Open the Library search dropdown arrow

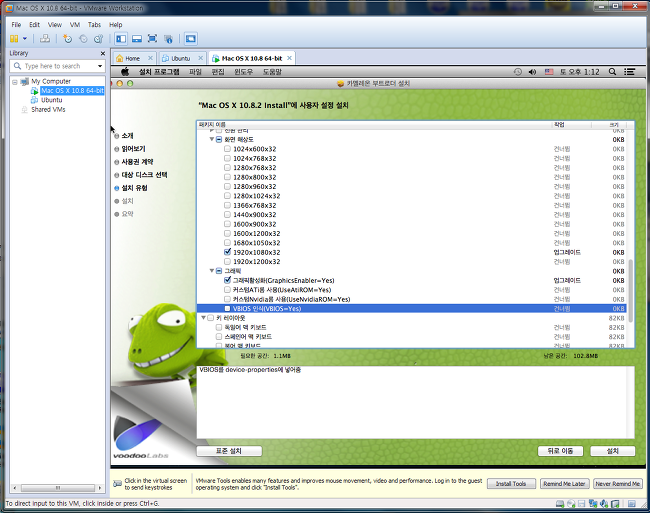point(100,66)
